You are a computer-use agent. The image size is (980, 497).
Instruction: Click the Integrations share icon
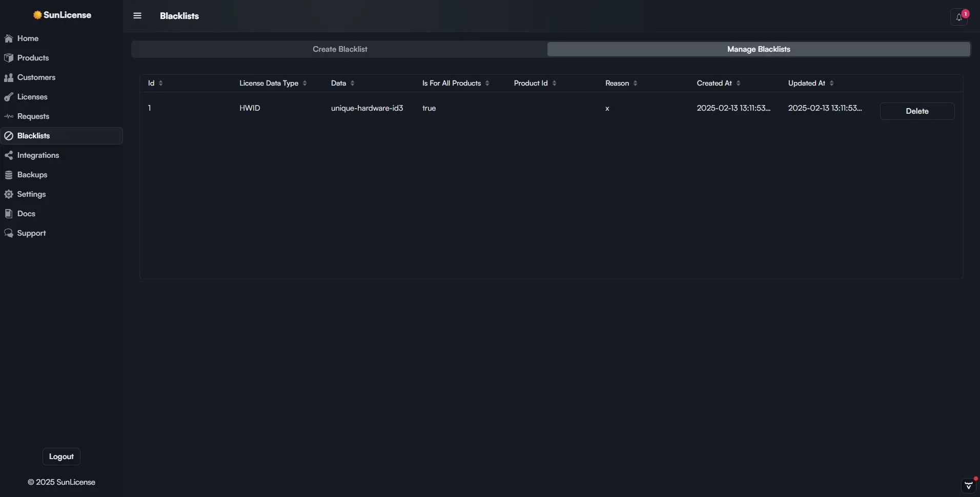(x=9, y=155)
